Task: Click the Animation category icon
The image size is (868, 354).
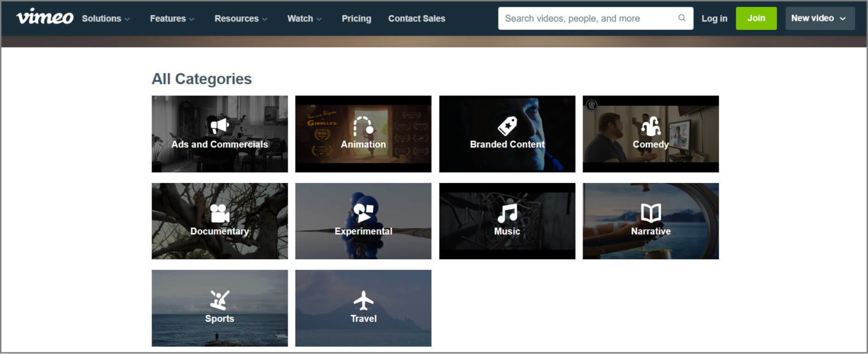Action: click(363, 125)
